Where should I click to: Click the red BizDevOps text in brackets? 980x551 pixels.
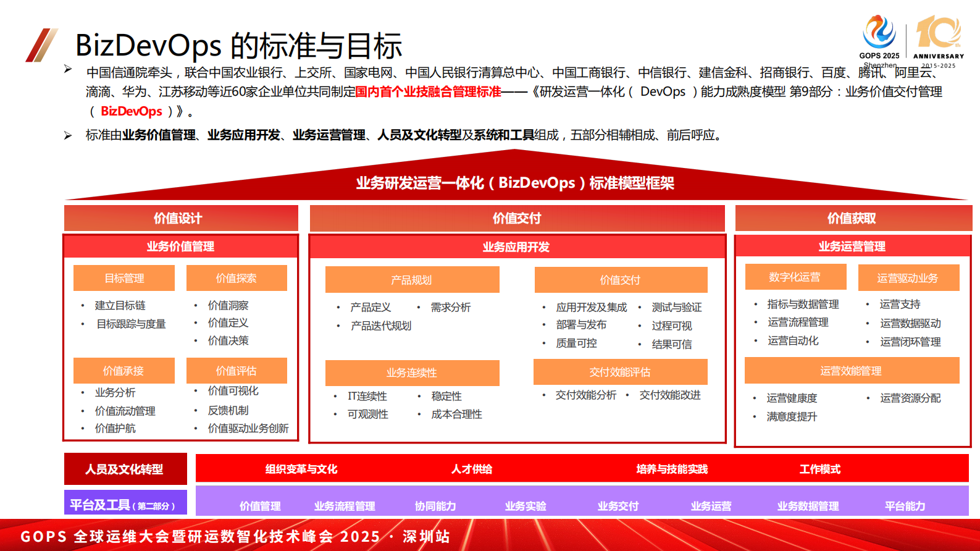[132, 111]
